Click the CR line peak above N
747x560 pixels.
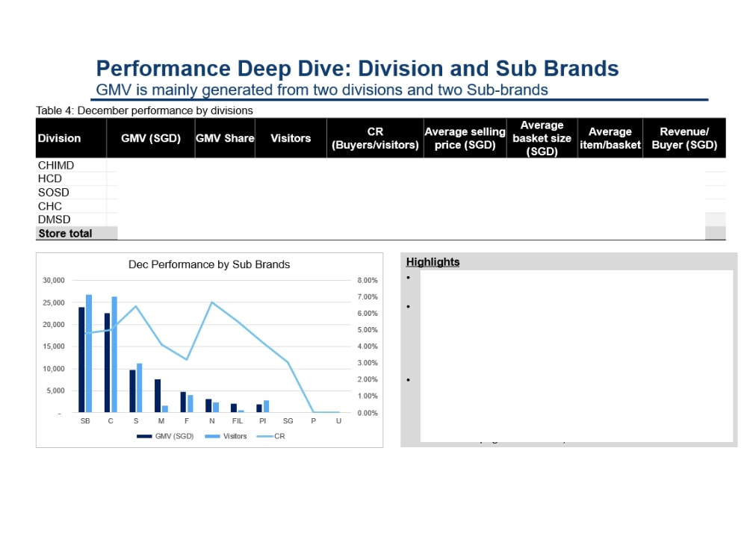212,302
